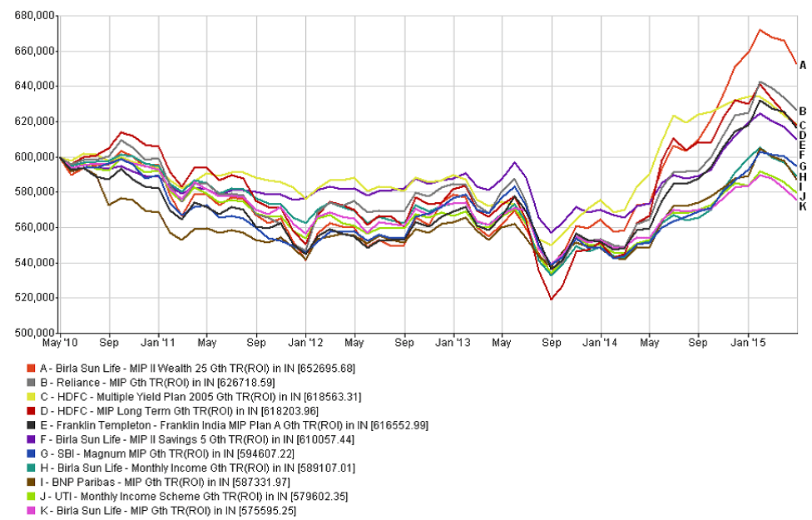The height and width of the screenshot is (520, 812).
Task: Click the 560,000 y-axis label
Action: pyautogui.click(x=35, y=227)
